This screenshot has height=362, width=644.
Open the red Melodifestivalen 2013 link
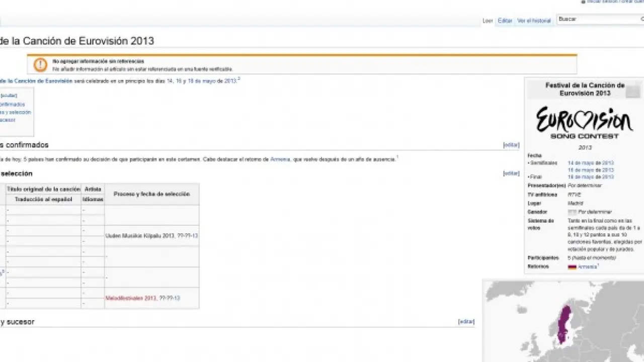tap(131, 298)
